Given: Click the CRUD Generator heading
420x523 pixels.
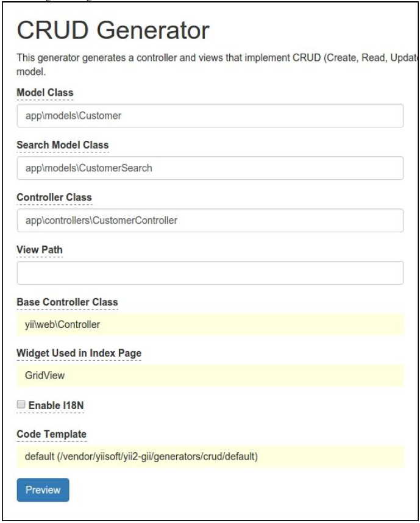Looking at the screenshot, I should point(113,30).
